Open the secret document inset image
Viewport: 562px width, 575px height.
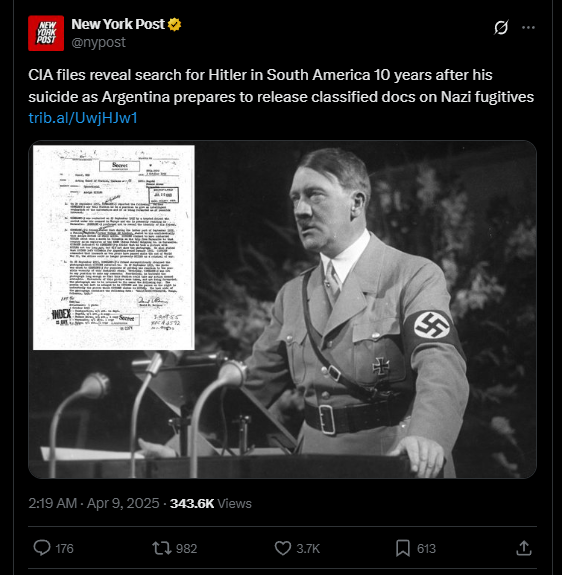[114, 248]
